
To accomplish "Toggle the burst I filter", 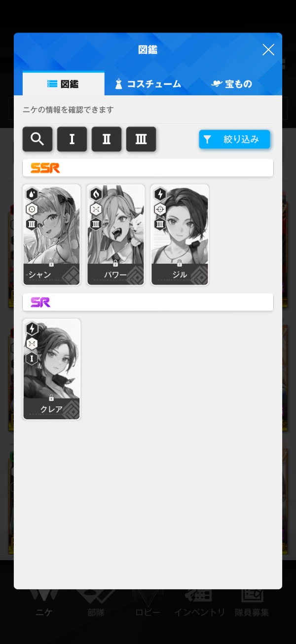I will pos(72,139).
